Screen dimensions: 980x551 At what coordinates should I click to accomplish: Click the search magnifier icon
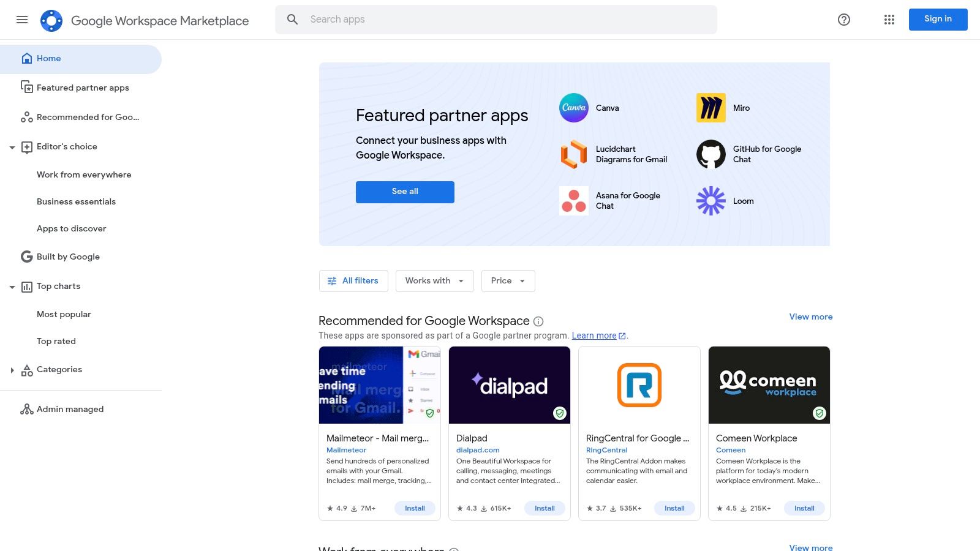click(293, 20)
